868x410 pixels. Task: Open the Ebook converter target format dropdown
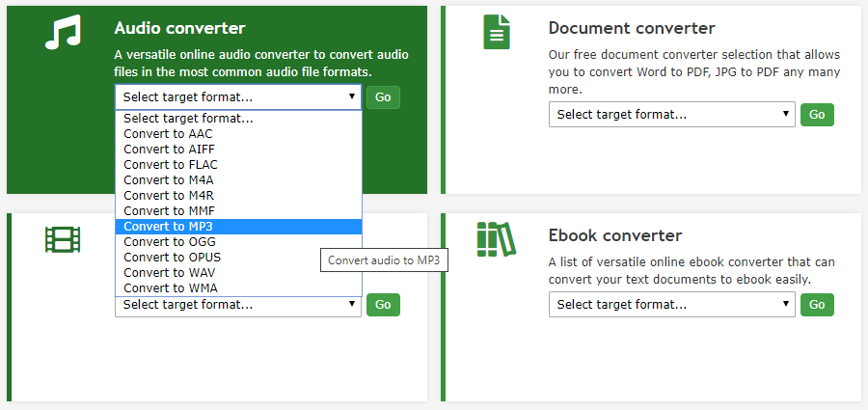click(672, 305)
